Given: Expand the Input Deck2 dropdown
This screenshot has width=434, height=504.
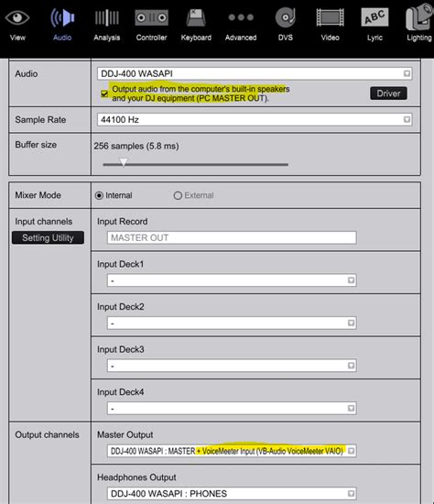Looking at the screenshot, I should coord(232,323).
